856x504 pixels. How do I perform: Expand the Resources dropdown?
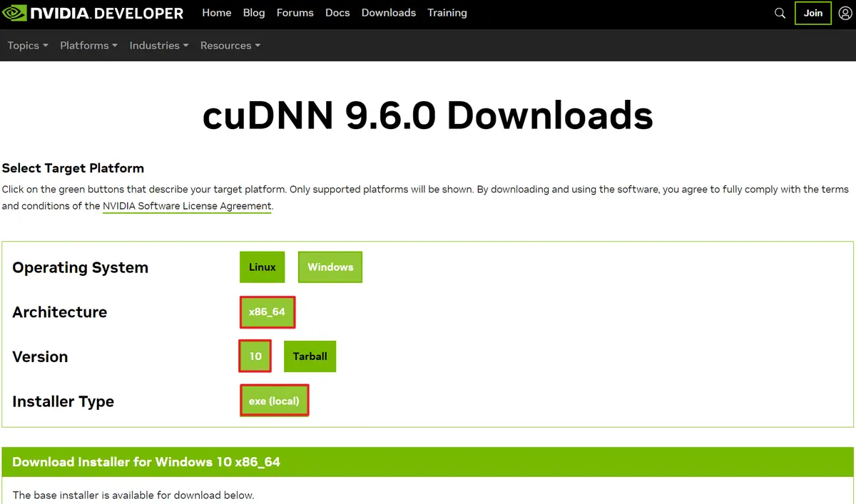[230, 46]
